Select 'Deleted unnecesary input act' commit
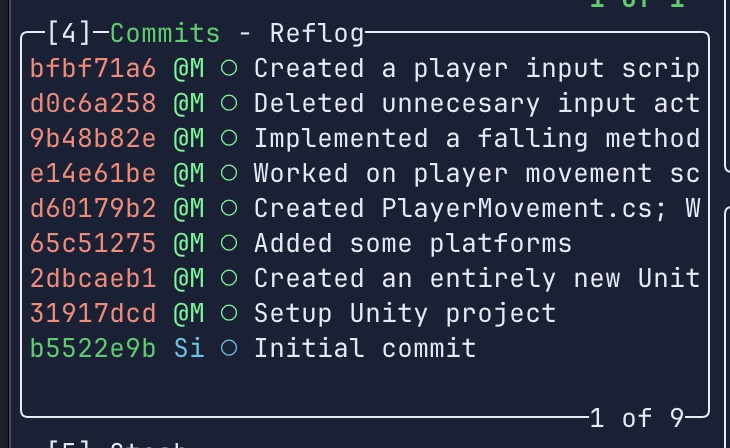 tap(476, 104)
